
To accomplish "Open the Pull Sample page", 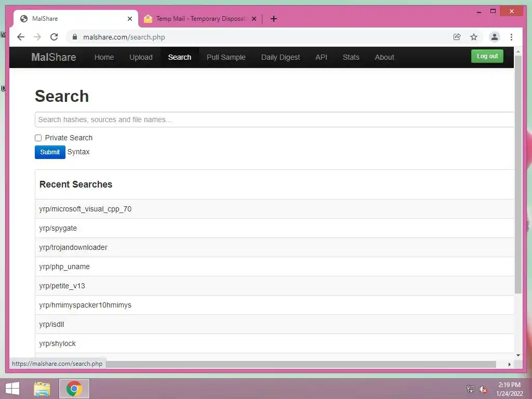I will click(x=226, y=57).
